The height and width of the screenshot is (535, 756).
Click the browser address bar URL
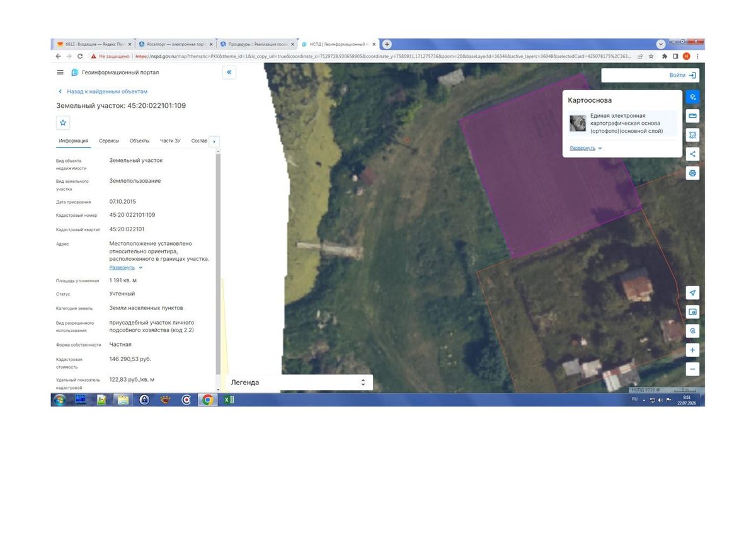click(384, 56)
